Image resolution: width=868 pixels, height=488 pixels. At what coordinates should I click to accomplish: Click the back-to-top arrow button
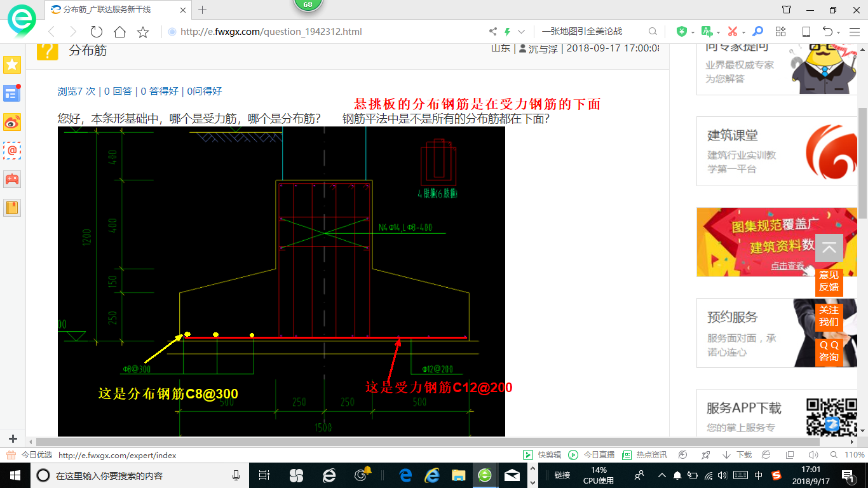pyautogui.click(x=829, y=248)
